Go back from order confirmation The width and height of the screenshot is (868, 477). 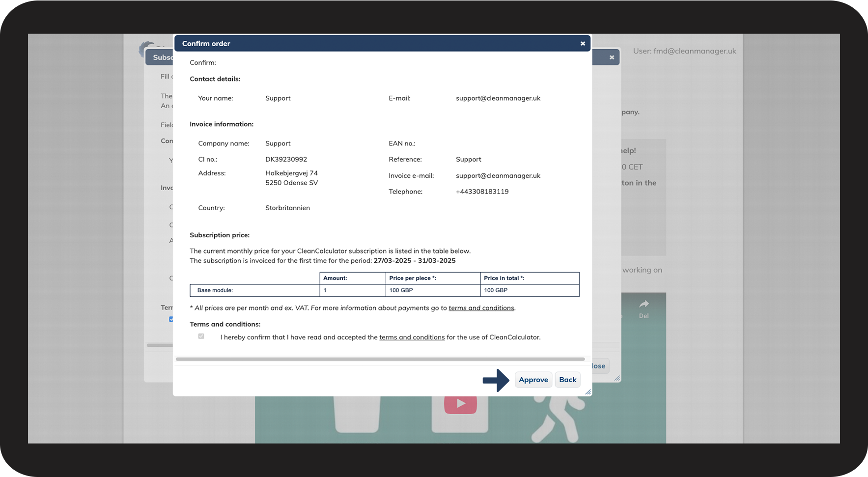point(567,380)
